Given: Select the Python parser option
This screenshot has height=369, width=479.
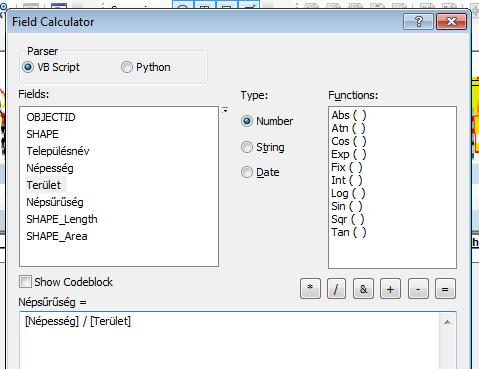Looking at the screenshot, I should click(x=146, y=67).
